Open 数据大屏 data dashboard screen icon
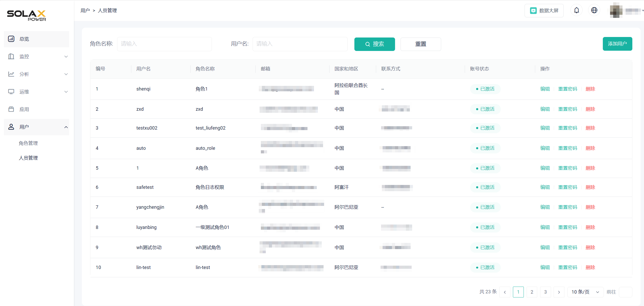The width and height of the screenshot is (644, 306). point(533,10)
